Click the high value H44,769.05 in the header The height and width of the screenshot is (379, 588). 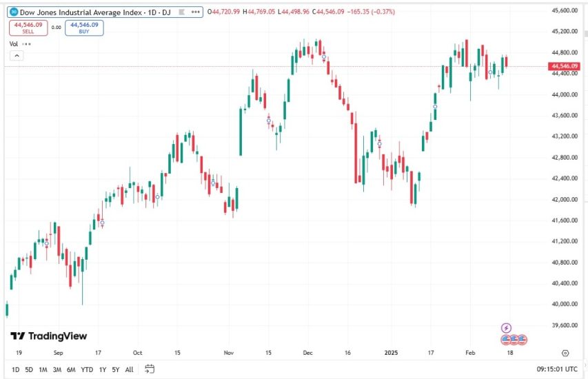click(258, 12)
